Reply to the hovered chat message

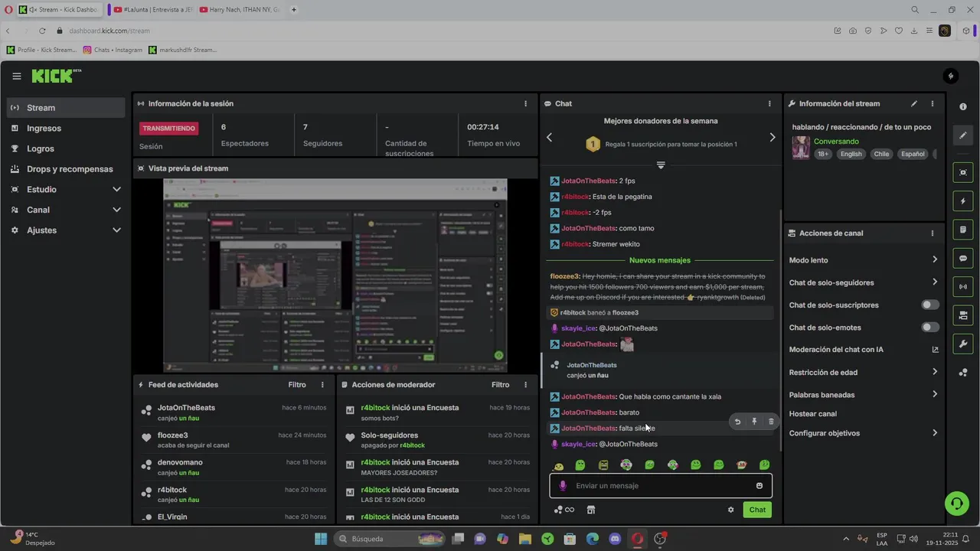click(737, 422)
